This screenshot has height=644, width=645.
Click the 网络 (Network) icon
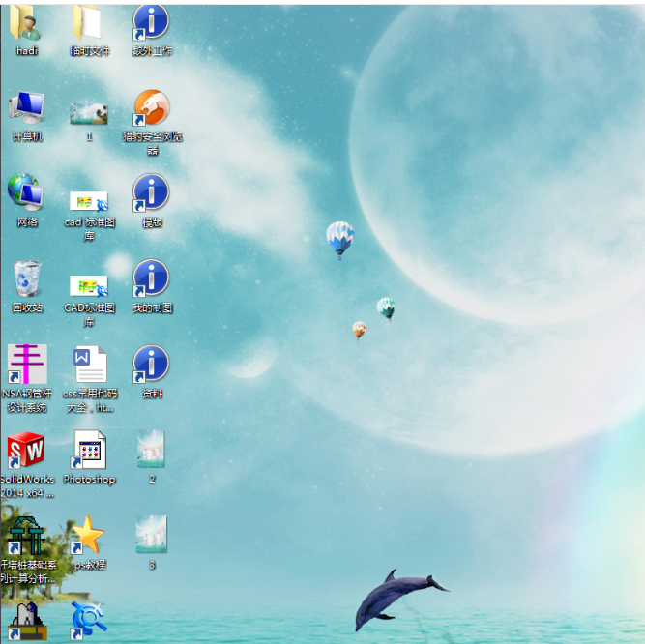(26, 193)
